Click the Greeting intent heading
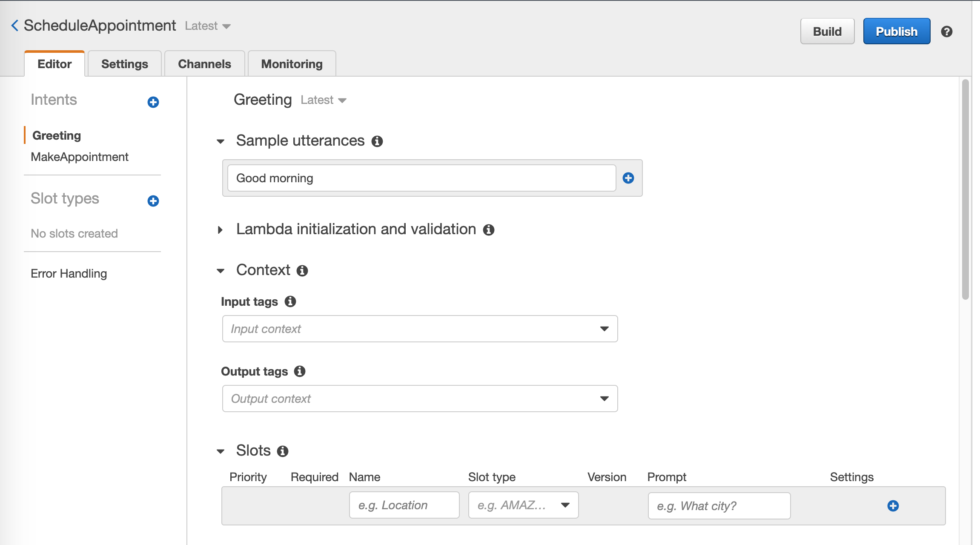 coord(263,100)
